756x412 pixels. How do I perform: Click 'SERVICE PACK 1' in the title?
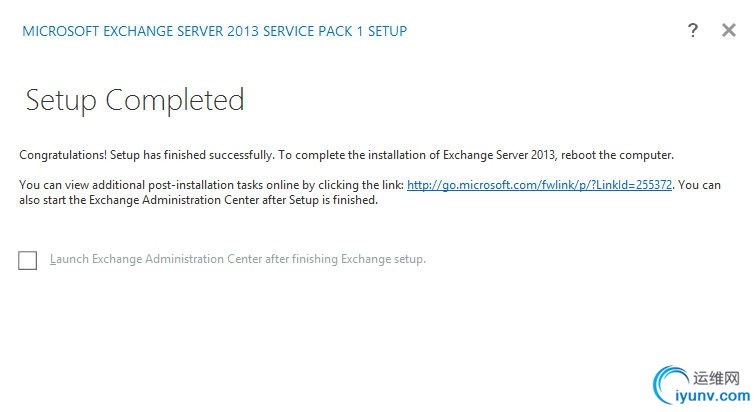(x=313, y=31)
